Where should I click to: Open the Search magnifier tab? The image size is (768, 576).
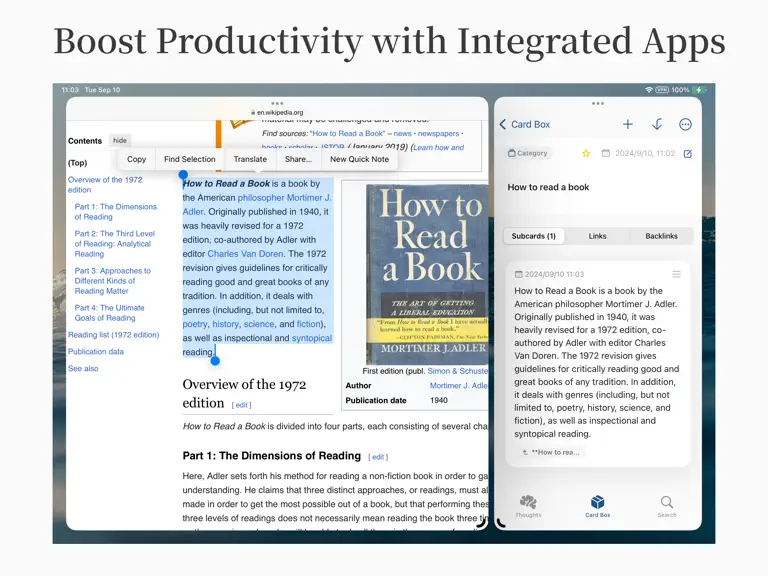(x=667, y=506)
